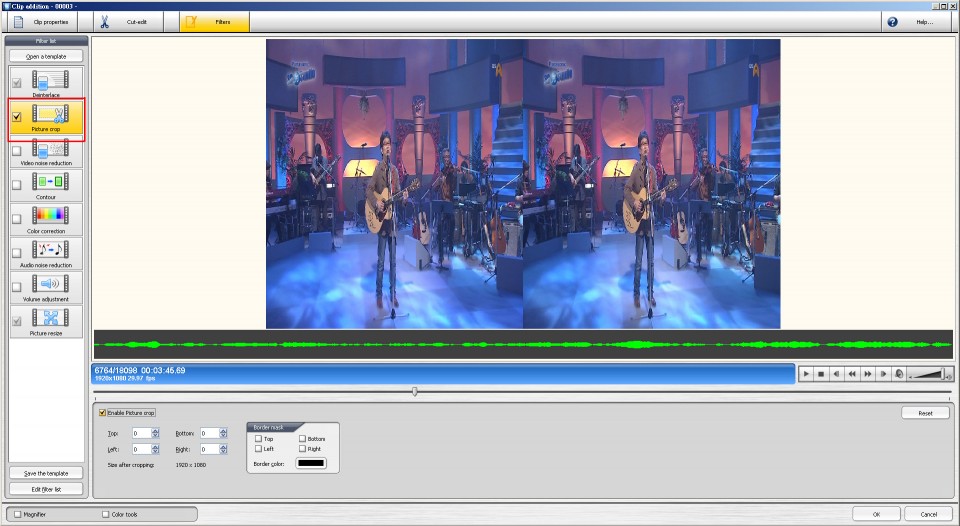This screenshot has height=526, width=960.
Task: Click the video preview image
Action: 523,184
